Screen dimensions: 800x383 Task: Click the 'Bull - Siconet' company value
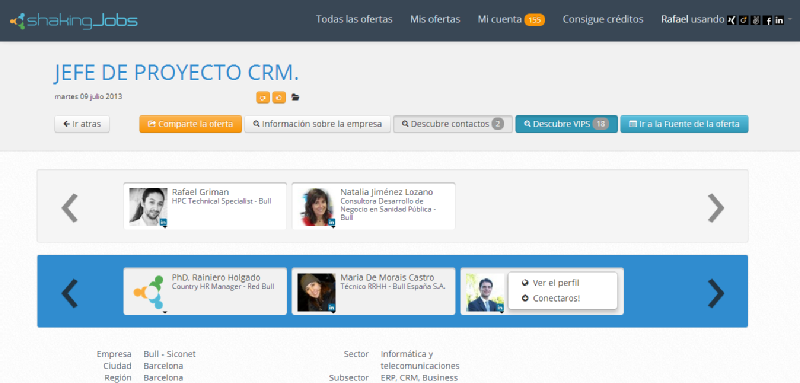click(x=169, y=354)
